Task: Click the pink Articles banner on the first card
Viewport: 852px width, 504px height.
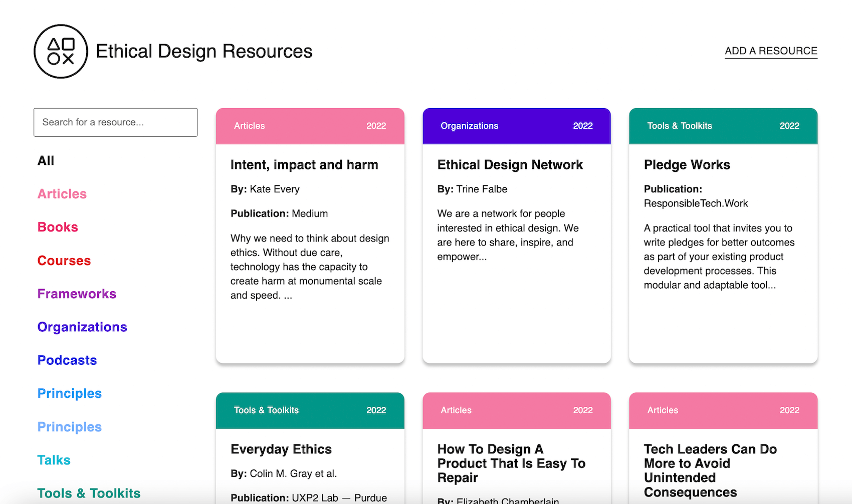Action: 310,126
